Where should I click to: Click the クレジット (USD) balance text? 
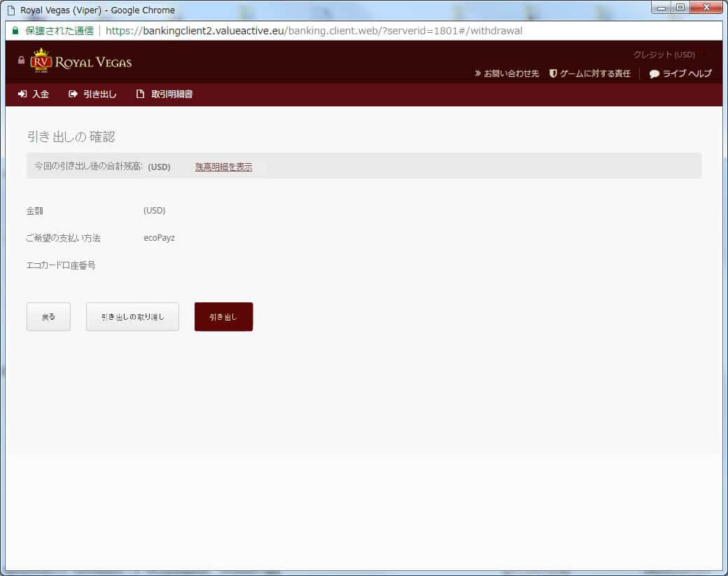(x=664, y=55)
